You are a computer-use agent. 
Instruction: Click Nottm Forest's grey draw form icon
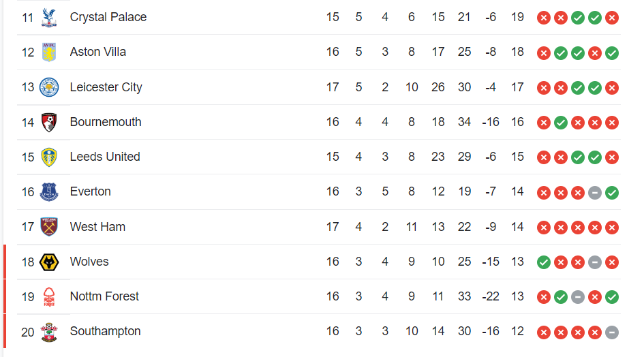point(577,297)
